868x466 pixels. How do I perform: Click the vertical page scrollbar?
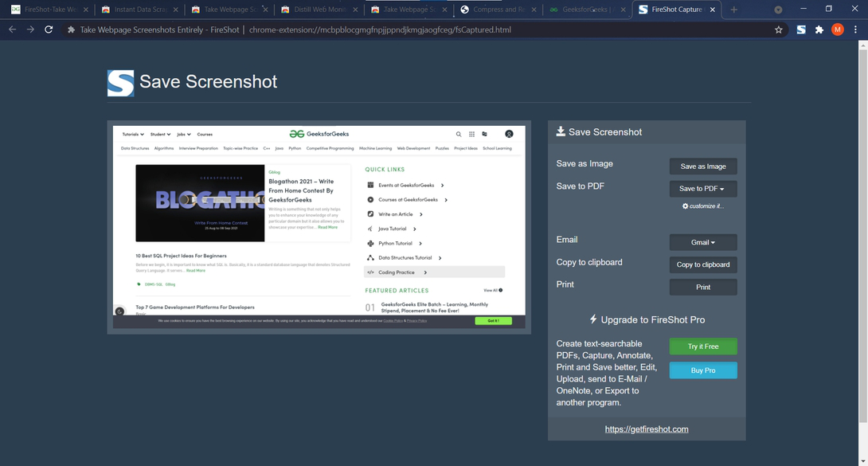tap(863, 238)
